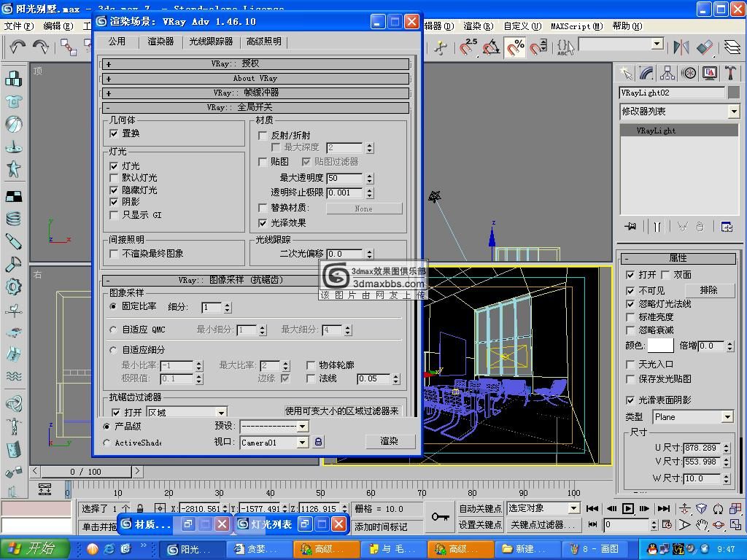Enable the 默认灯光 default lights checkbox
The image size is (747, 560).
coord(114,178)
